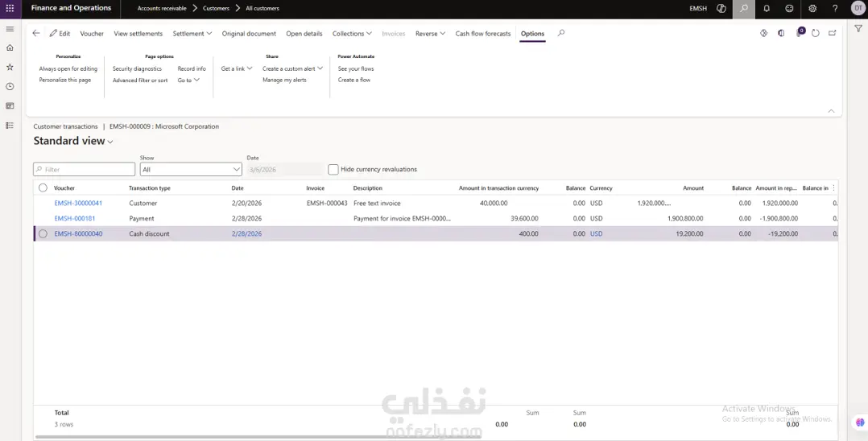
Task: Expand Get a link dropdown
Action: click(237, 68)
